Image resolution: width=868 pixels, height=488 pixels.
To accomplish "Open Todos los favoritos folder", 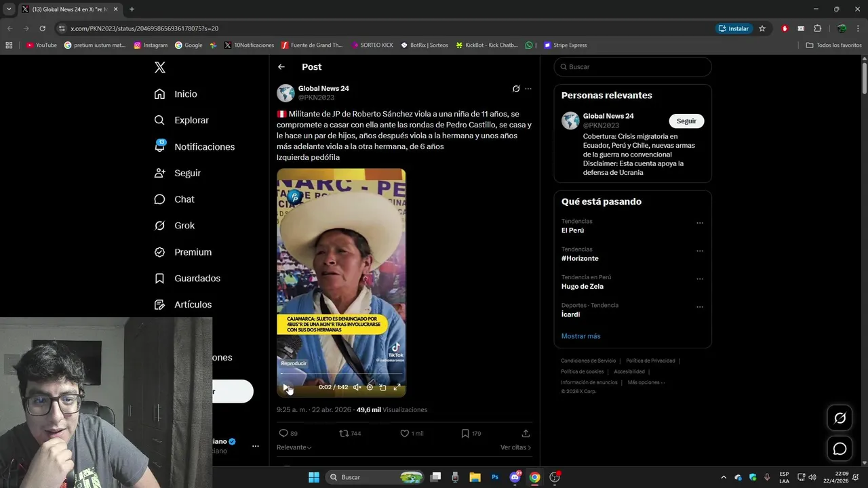I will (x=833, y=45).
